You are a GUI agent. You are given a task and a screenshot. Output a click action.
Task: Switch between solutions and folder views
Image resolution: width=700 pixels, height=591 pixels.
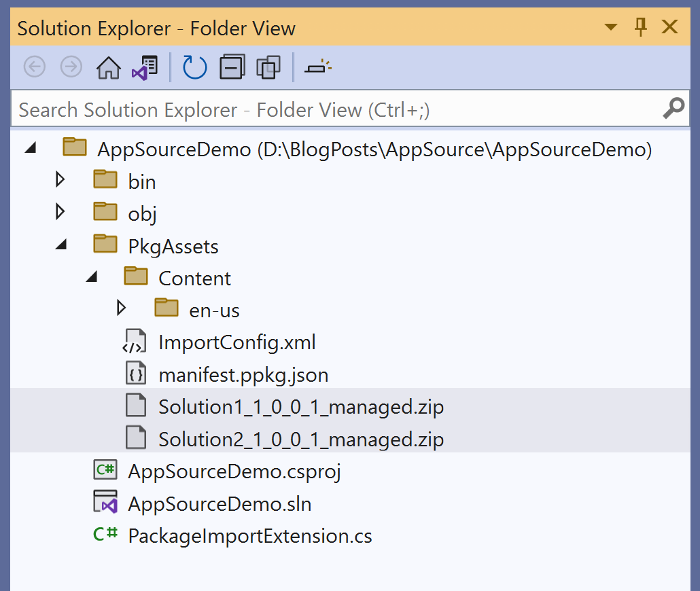(x=145, y=67)
